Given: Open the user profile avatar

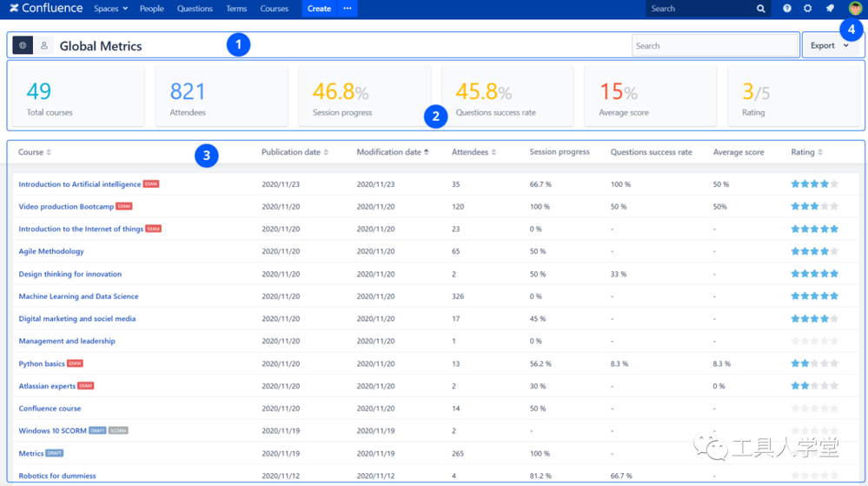Looking at the screenshot, I should point(855,9).
